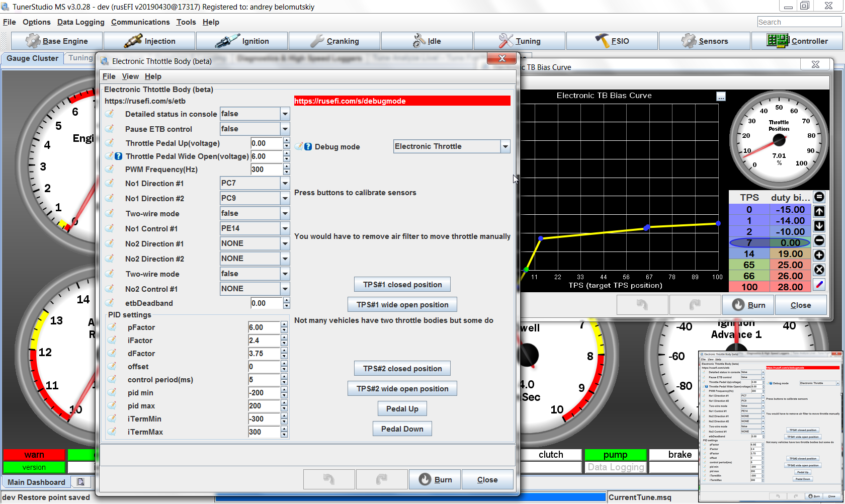Open the Cranking toolbar menu
The height and width of the screenshot is (504, 845).
pyautogui.click(x=334, y=41)
